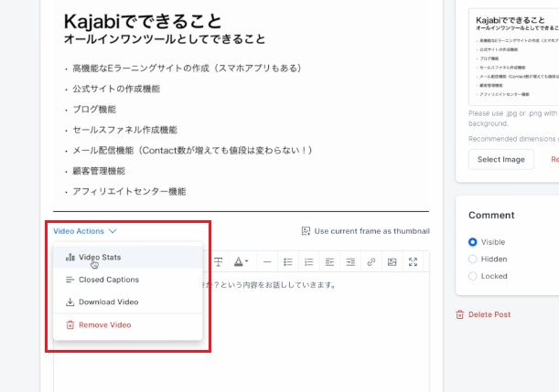Image resolution: width=559 pixels, height=392 pixels.
Task: Toggle bulleted list formatting
Action: click(x=287, y=262)
